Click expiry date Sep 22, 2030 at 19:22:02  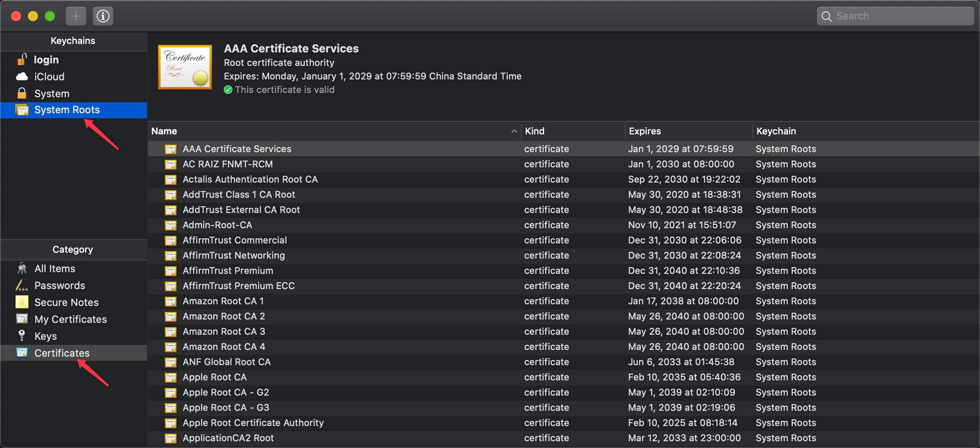[x=684, y=179]
